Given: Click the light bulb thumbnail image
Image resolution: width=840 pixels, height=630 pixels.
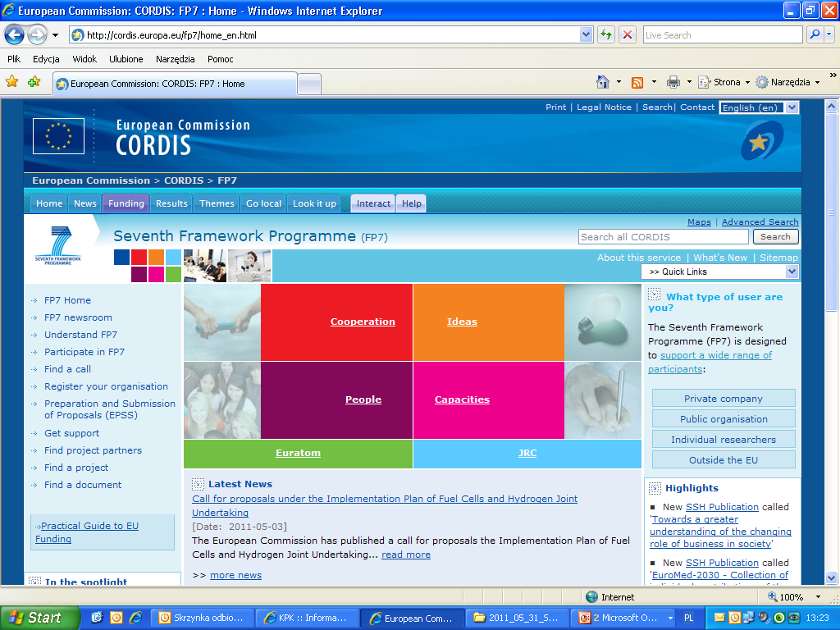Looking at the screenshot, I should 603,322.
